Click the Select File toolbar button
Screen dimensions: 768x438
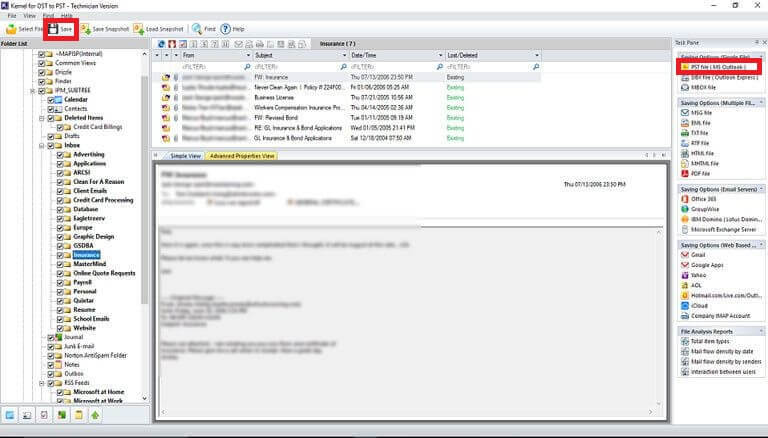25,29
